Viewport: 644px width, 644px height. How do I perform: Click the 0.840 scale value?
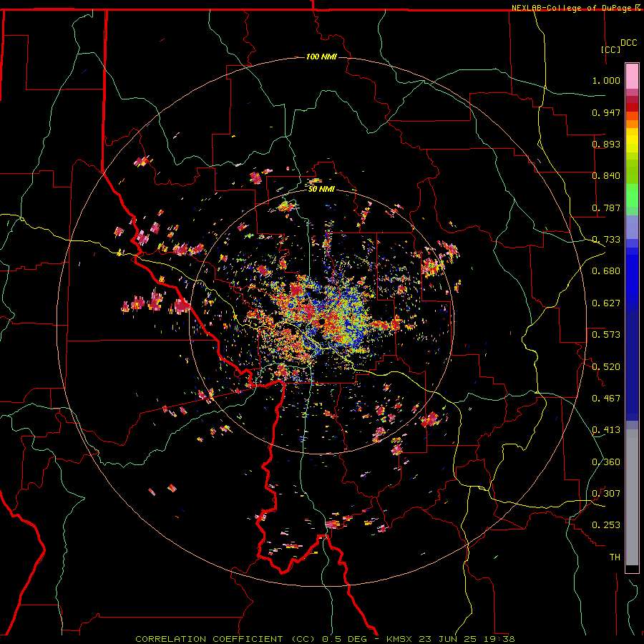point(606,176)
